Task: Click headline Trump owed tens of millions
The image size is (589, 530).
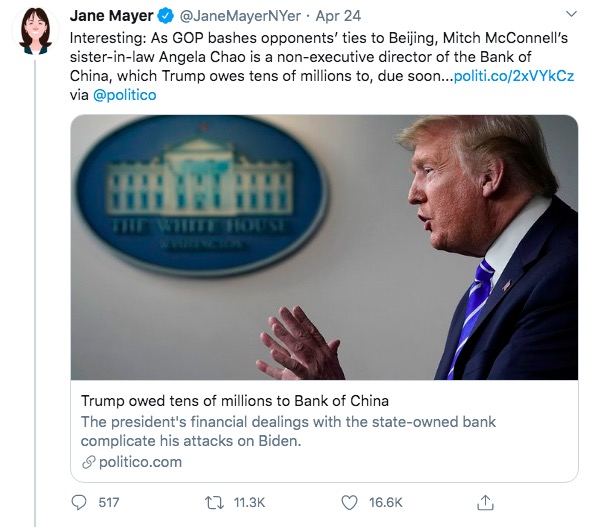Action: [235, 401]
